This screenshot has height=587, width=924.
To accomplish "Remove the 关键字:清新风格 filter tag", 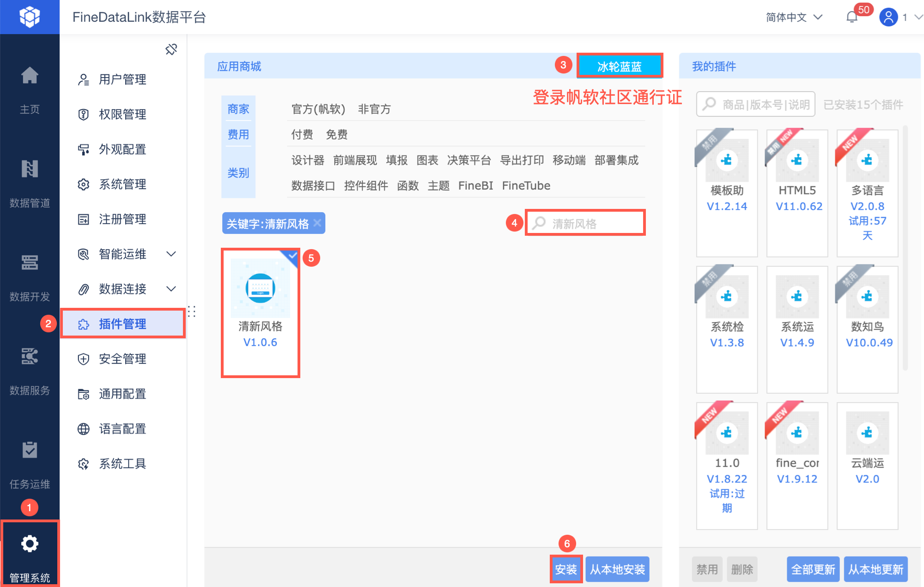I will pos(317,223).
